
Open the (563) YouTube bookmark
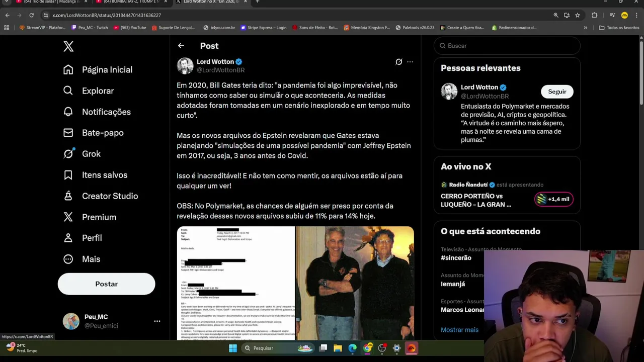point(130,28)
